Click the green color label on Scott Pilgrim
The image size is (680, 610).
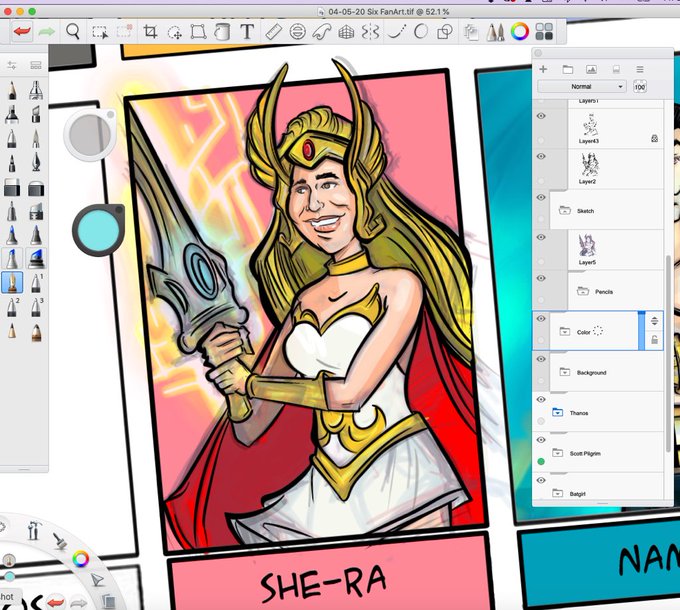(x=541, y=462)
